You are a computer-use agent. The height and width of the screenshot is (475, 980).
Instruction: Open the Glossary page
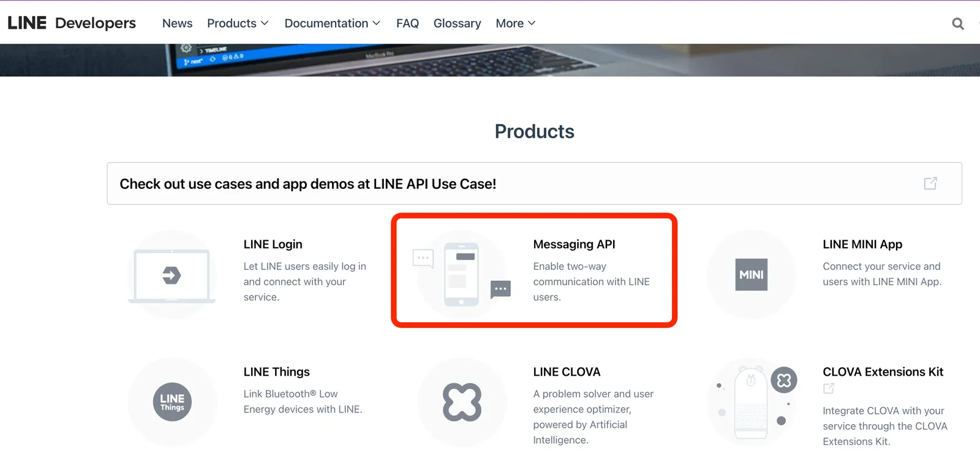457,23
